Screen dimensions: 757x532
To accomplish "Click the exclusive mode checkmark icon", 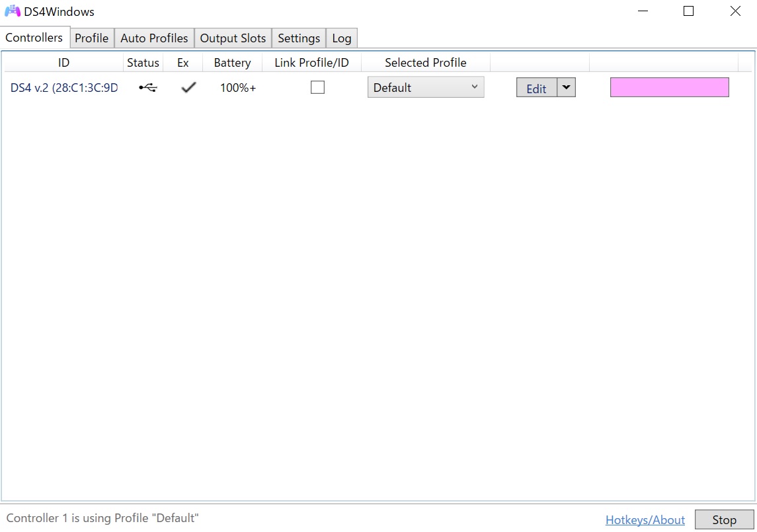I will (188, 87).
